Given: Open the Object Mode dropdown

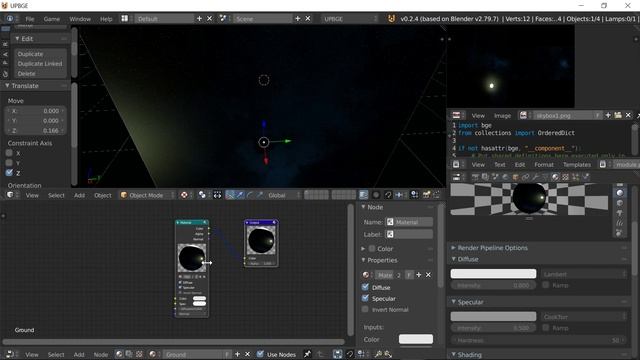Looking at the screenshot, I should pos(147,195).
